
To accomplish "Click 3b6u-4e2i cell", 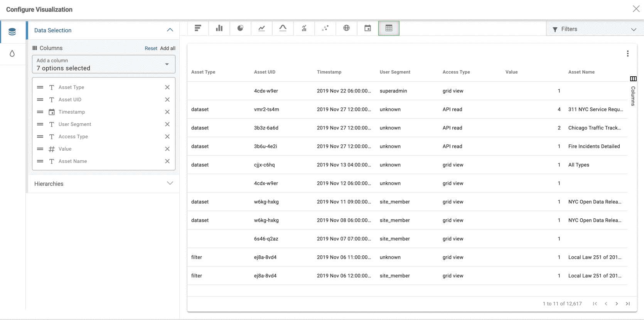I will click(265, 146).
